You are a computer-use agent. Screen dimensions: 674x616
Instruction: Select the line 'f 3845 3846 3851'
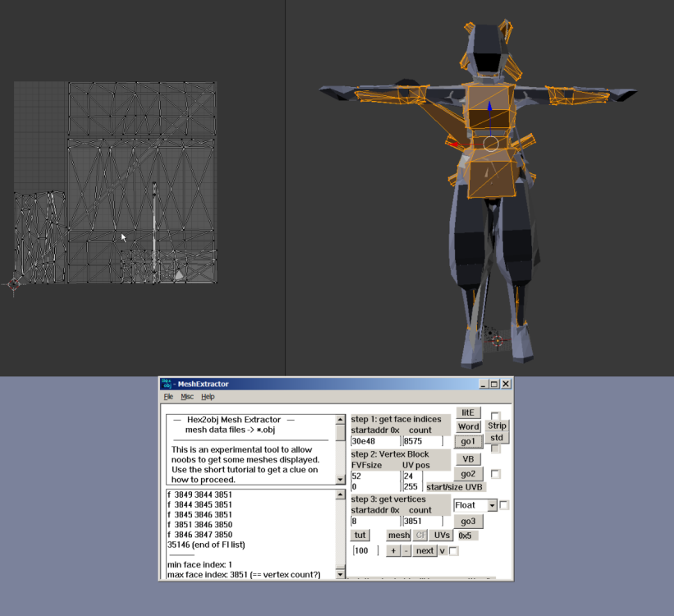(199, 514)
